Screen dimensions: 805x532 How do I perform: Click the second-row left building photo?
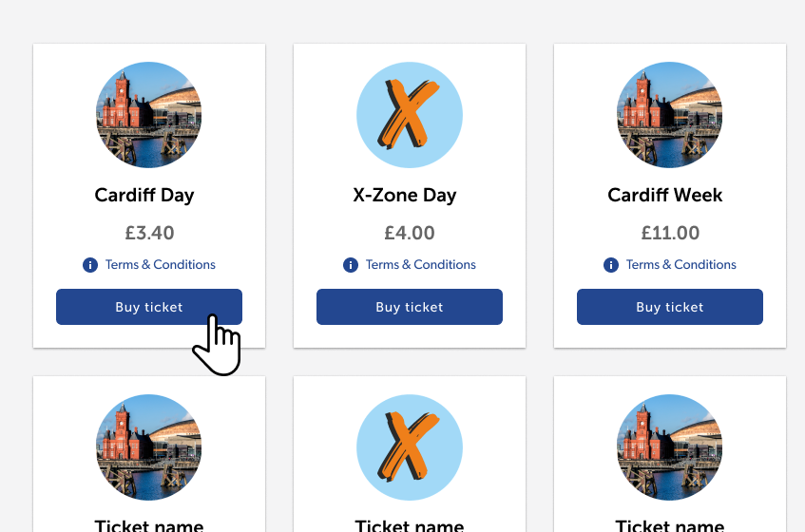(x=149, y=447)
